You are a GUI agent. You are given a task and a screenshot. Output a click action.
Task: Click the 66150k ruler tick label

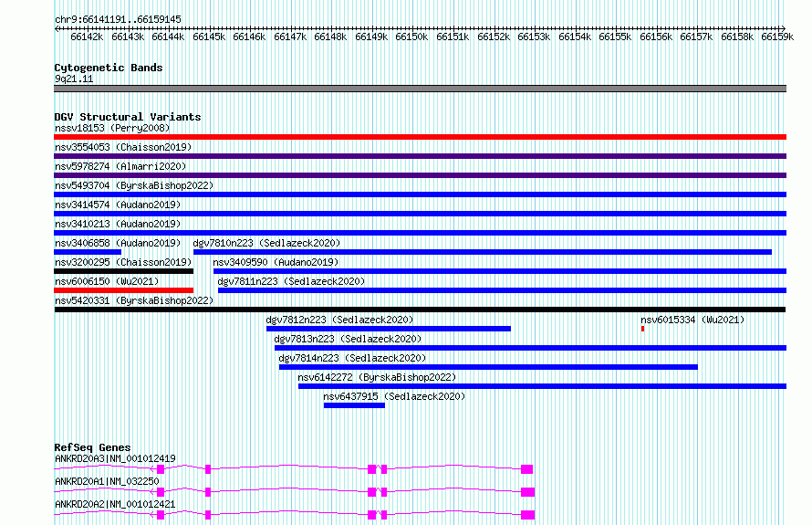click(411, 37)
